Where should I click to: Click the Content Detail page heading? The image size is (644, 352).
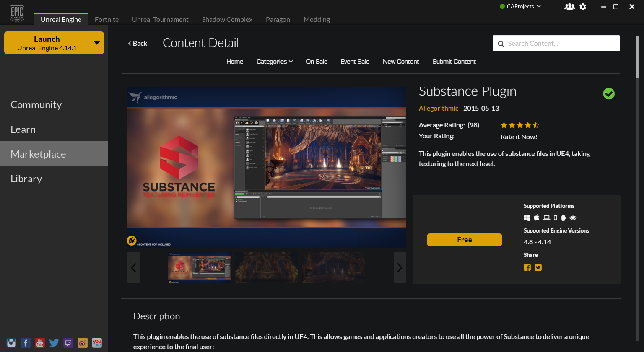(201, 43)
